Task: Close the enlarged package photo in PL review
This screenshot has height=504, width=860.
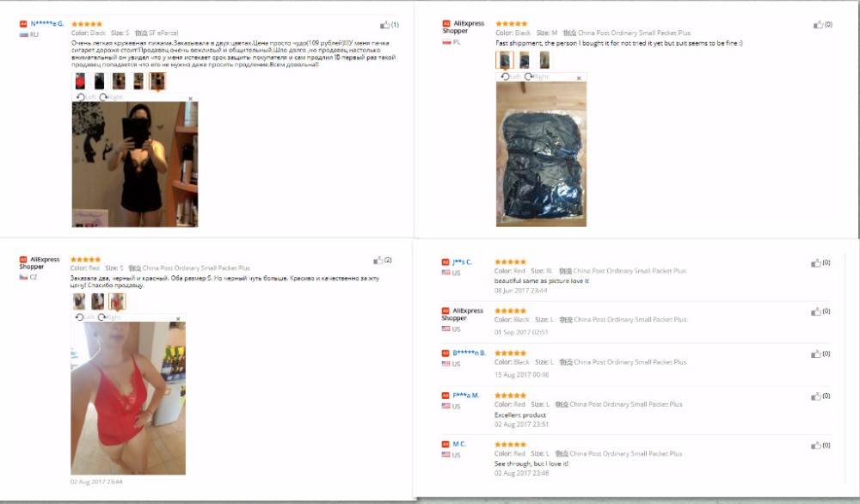Action: [579, 78]
